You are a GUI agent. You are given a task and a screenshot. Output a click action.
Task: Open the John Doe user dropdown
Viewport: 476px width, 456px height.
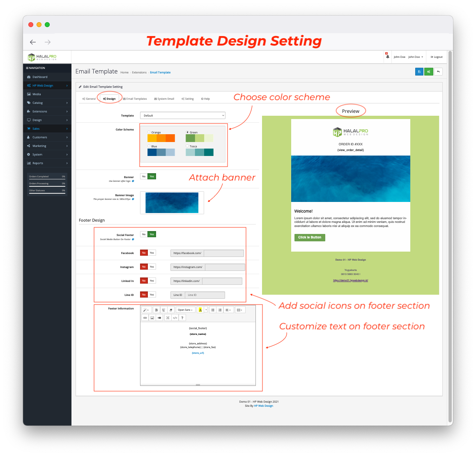click(416, 57)
